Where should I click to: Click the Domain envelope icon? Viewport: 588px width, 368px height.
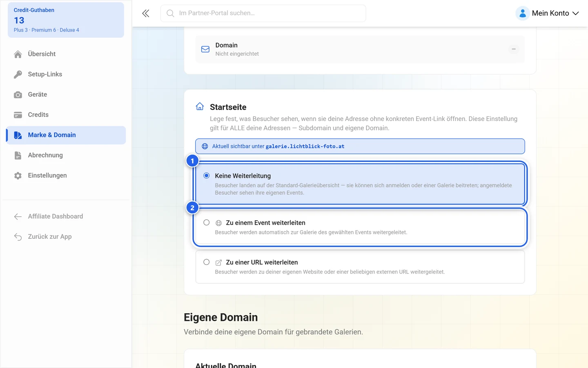(x=205, y=49)
